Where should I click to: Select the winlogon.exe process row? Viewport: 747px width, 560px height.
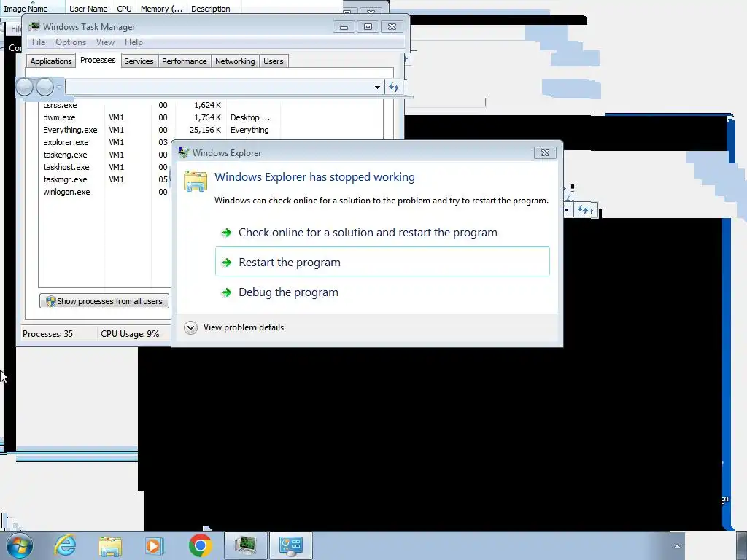(x=105, y=192)
